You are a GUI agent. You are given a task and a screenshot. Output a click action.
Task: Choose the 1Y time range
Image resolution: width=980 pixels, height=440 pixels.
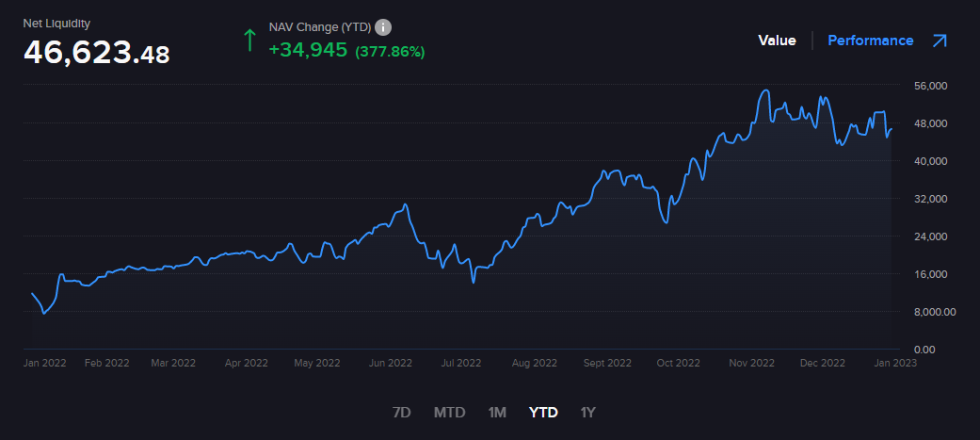(x=588, y=412)
